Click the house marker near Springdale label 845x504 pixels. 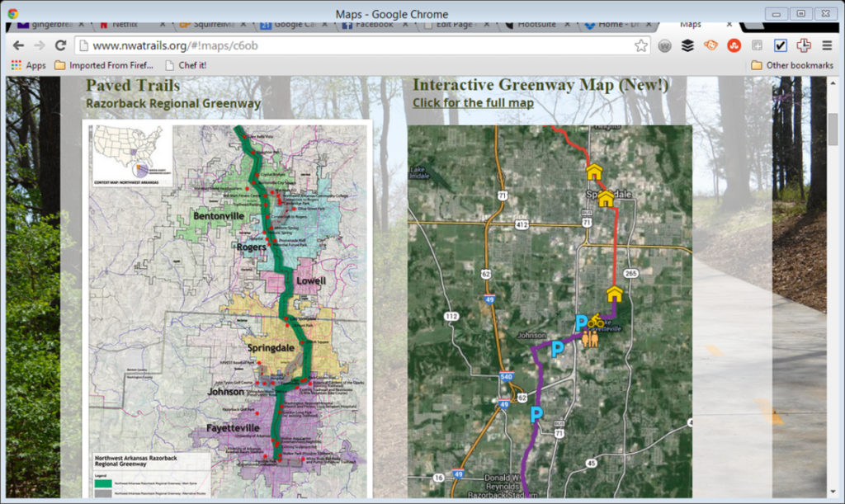606,199
